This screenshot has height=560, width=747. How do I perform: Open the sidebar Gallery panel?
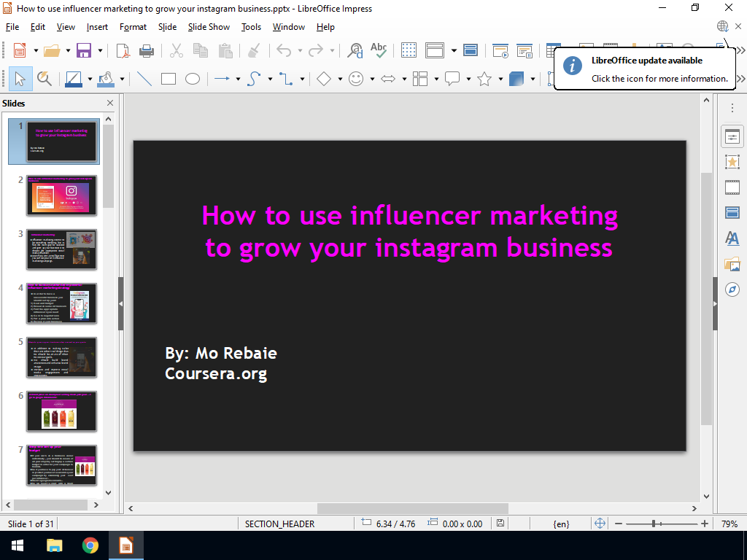732,264
